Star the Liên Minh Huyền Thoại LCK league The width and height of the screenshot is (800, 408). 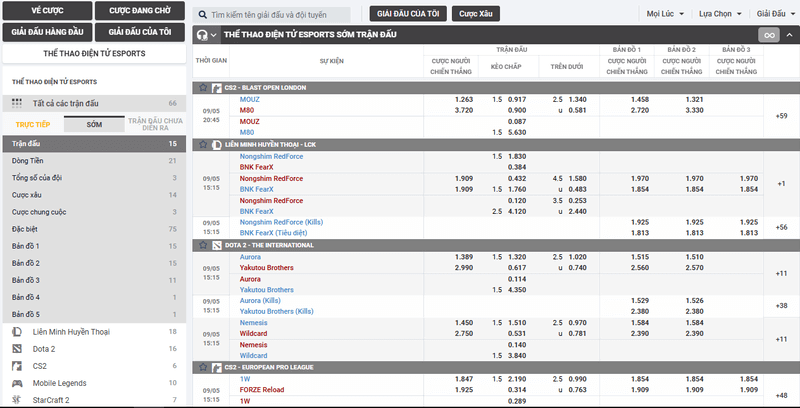203,144
